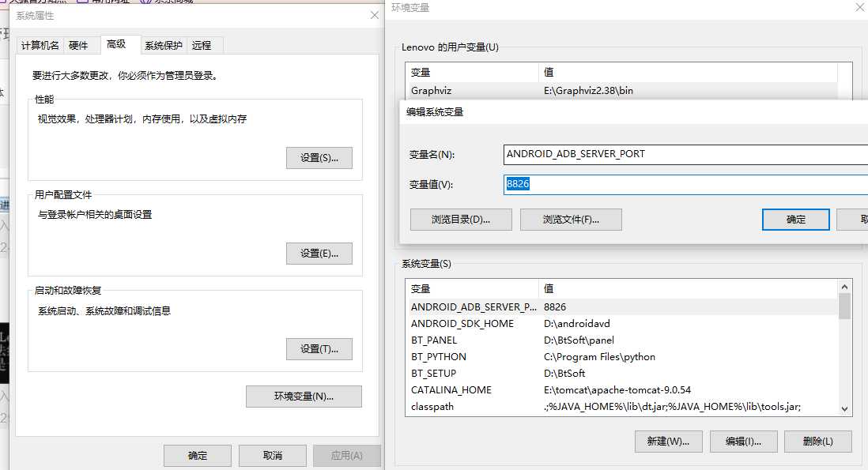Click 确定 in the 系统属性 window
This screenshot has width=868, height=470.
pyautogui.click(x=198, y=456)
